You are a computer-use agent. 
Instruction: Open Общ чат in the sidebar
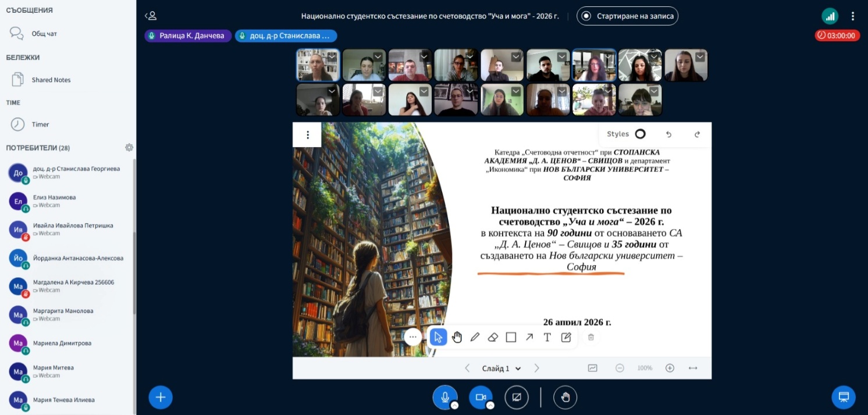tap(44, 34)
